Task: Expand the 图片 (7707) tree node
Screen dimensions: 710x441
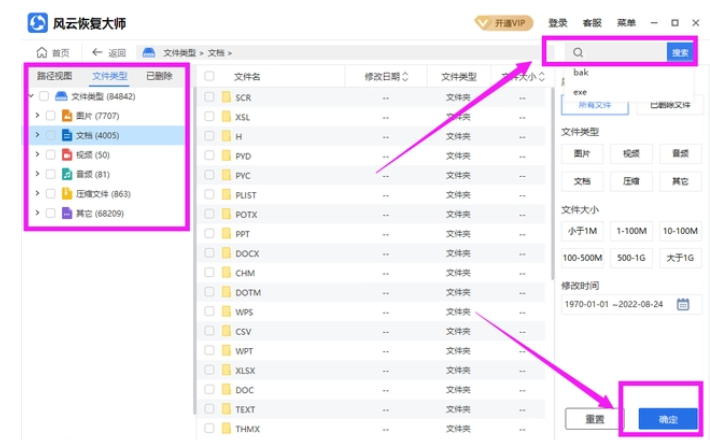Action: click(37, 116)
